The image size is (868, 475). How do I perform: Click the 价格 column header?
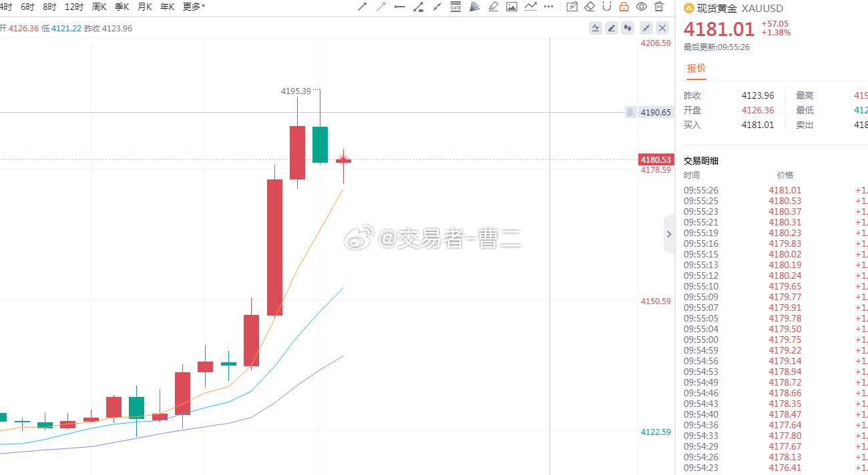coord(785,175)
